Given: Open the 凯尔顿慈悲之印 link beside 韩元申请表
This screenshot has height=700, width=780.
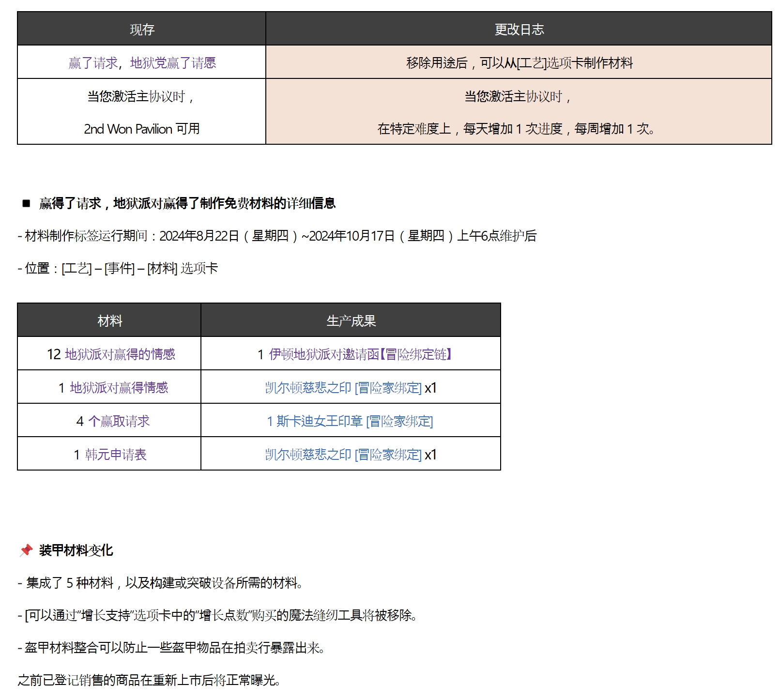Looking at the screenshot, I should click(x=343, y=455).
